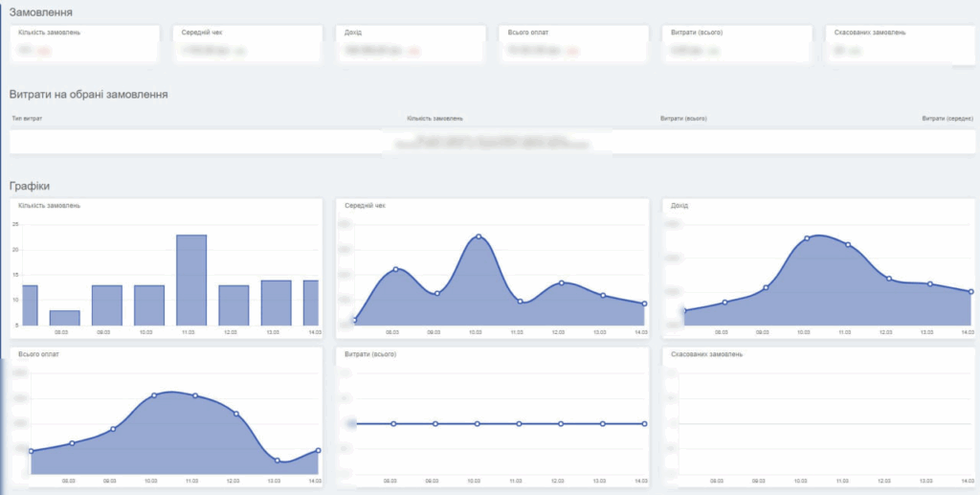
Task: Click the Середній чек summary card
Action: coord(247,44)
